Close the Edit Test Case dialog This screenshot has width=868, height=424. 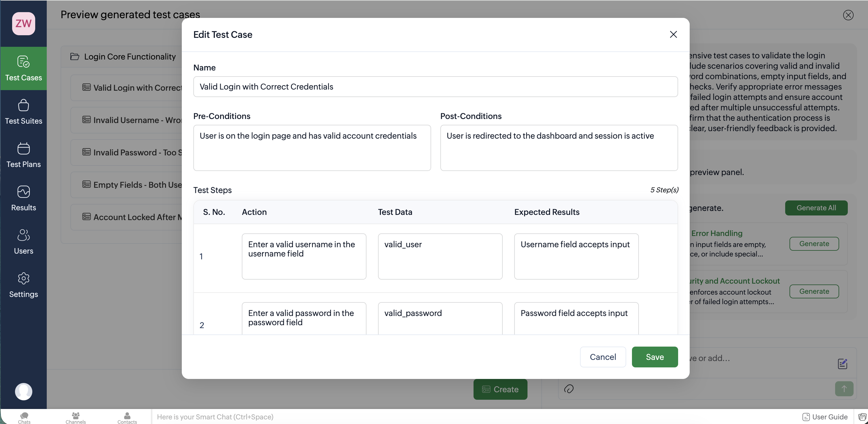pos(673,34)
